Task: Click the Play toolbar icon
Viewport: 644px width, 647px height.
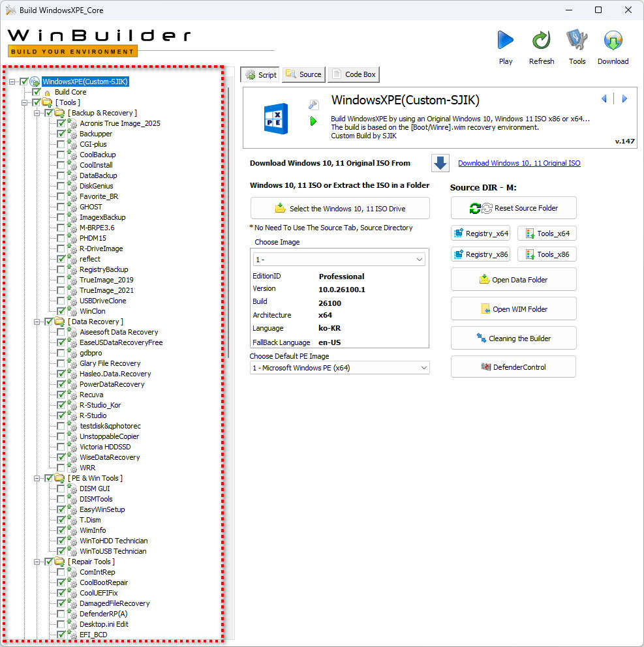Action: [505, 40]
